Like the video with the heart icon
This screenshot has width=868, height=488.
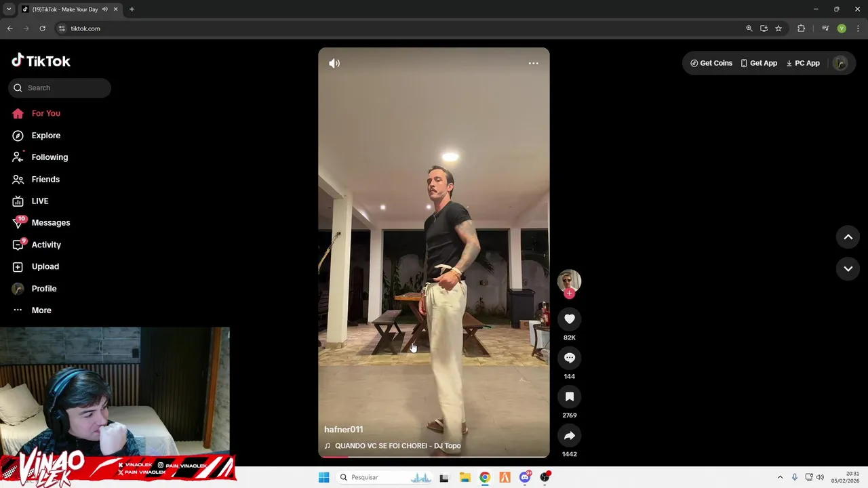click(570, 319)
